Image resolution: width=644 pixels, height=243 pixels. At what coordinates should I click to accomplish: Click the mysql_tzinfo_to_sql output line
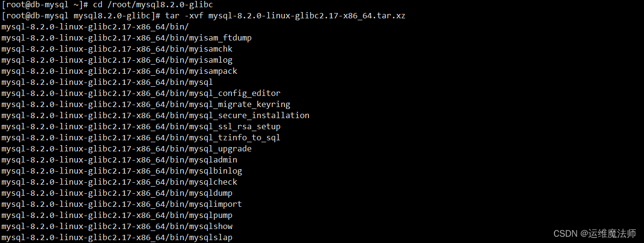point(141,138)
